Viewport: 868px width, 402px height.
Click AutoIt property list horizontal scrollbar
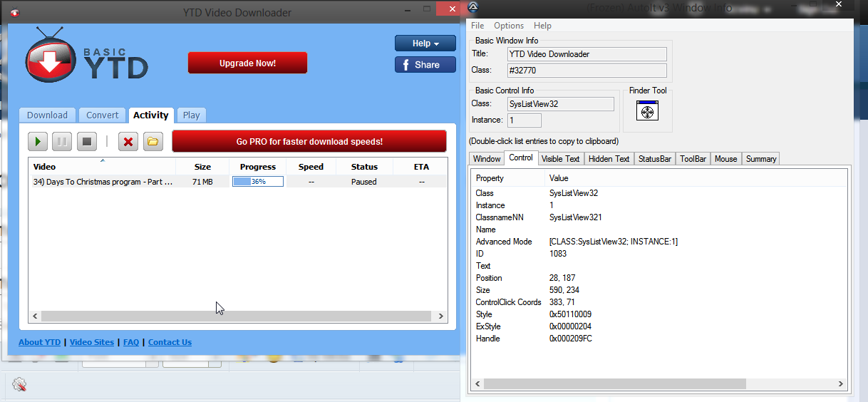(614, 383)
